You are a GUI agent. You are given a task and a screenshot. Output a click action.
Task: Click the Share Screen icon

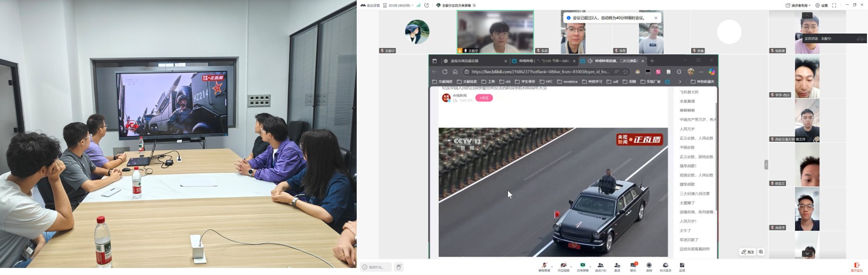click(582, 265)
